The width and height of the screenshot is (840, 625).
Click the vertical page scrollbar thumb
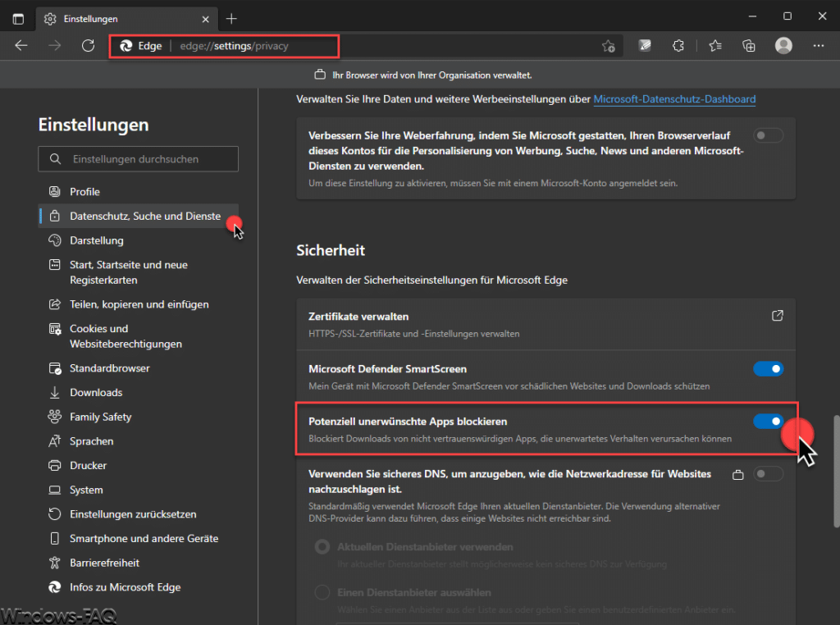(x=836, y=472)
